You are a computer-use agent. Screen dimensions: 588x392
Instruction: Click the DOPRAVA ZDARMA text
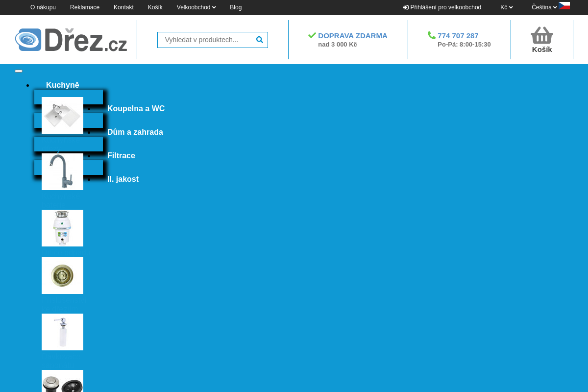coord(353,36)
